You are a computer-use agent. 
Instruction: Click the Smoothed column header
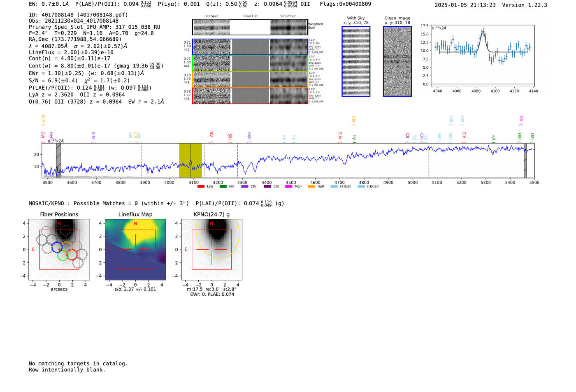click(288, 16)
